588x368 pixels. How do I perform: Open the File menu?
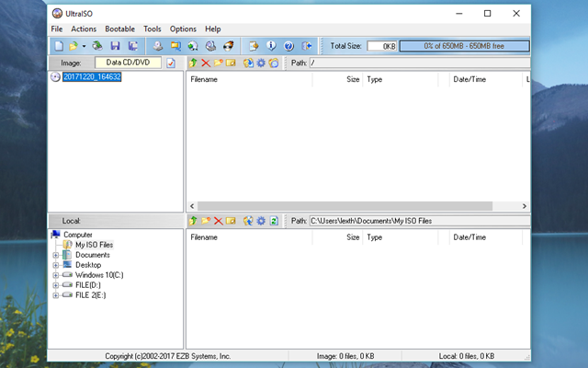click(x=57, y=29)
